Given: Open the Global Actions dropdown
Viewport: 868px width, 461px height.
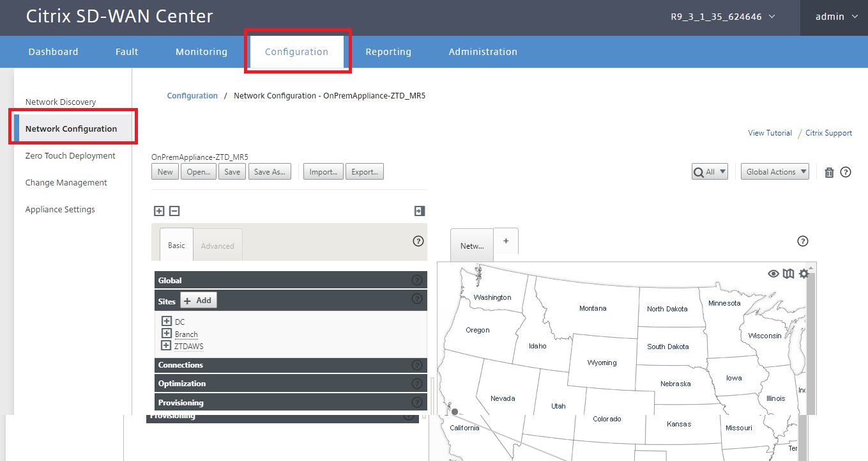Looking at the screenshot, I should 775,171.
